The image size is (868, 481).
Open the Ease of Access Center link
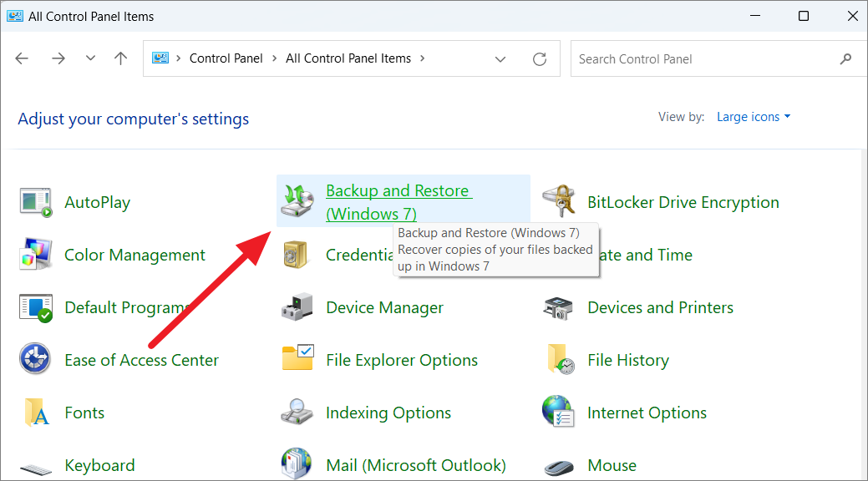(142, 360)
